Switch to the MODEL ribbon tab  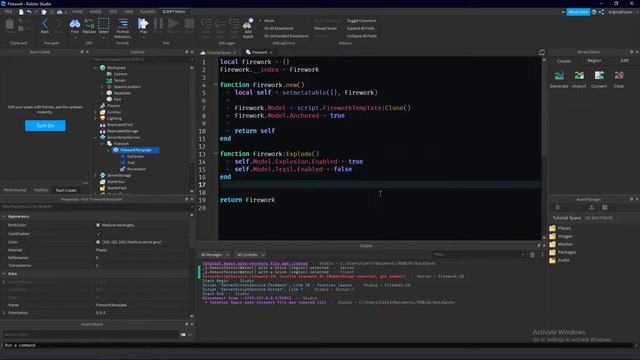[95, 12]
